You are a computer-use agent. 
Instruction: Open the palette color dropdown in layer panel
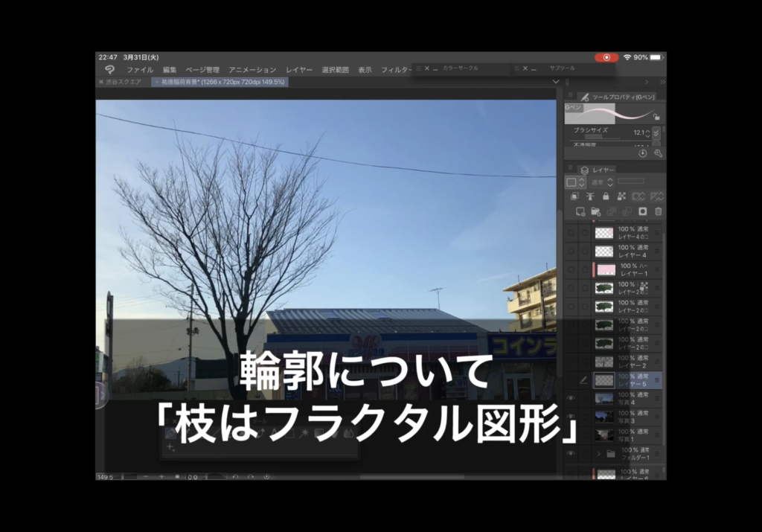pyautogui.click(x=575, y=182)
